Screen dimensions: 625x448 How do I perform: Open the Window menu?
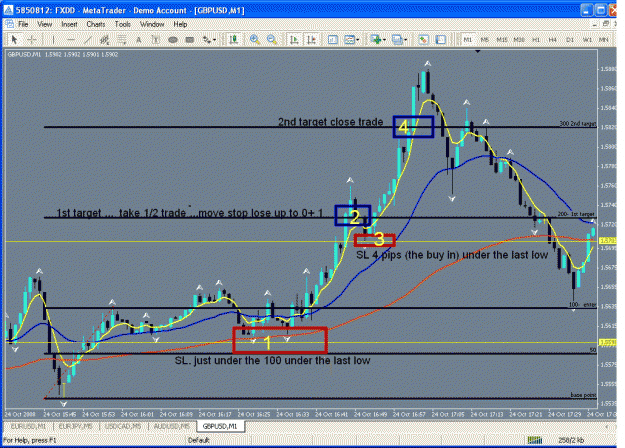click(x=152, y=24)
